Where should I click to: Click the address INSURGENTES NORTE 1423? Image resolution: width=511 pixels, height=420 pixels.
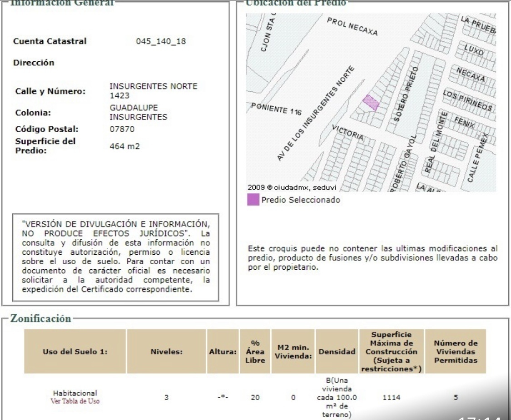(x=153, y=91)
